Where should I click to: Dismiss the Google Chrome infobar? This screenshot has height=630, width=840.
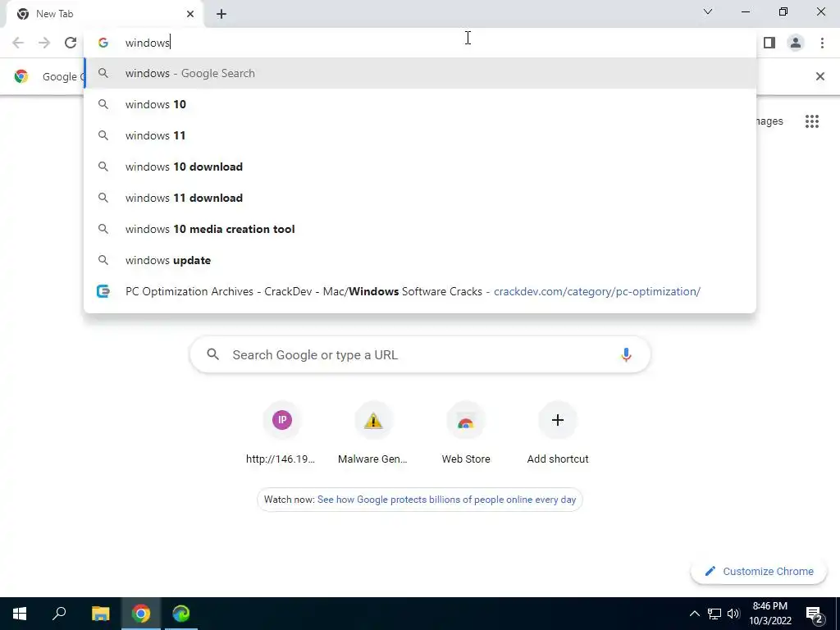819,76
